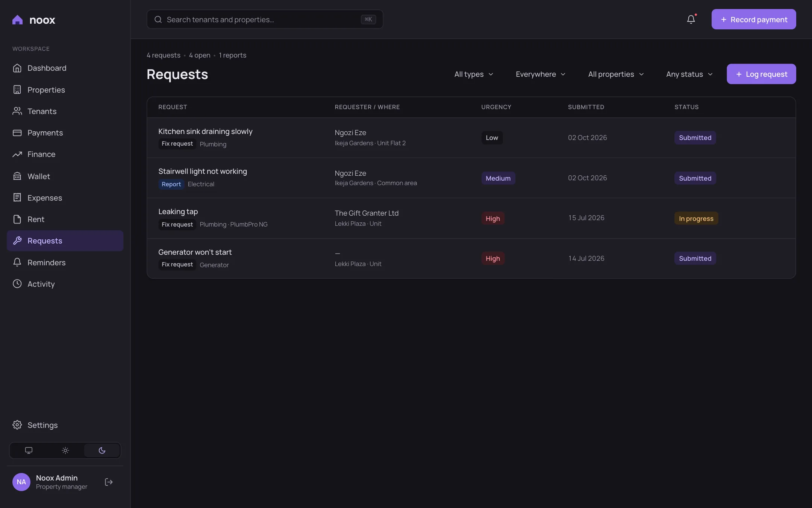This screenshot has width=812, height=508.
Task: Open the All types filter dropdown
Action: (x=474, y=74)
